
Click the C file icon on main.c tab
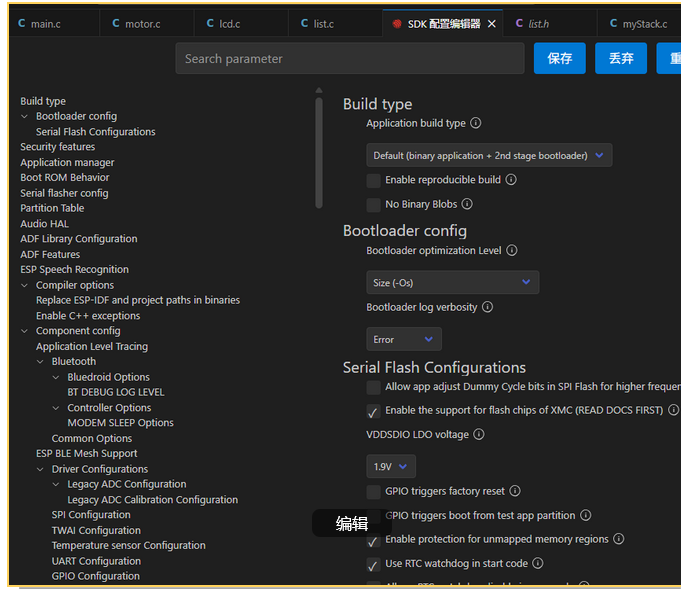[x=22, y=23]
